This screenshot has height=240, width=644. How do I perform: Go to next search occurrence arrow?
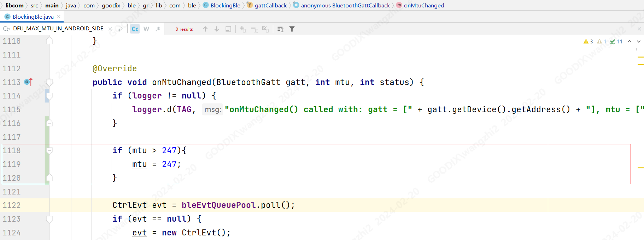coord(217,29)
